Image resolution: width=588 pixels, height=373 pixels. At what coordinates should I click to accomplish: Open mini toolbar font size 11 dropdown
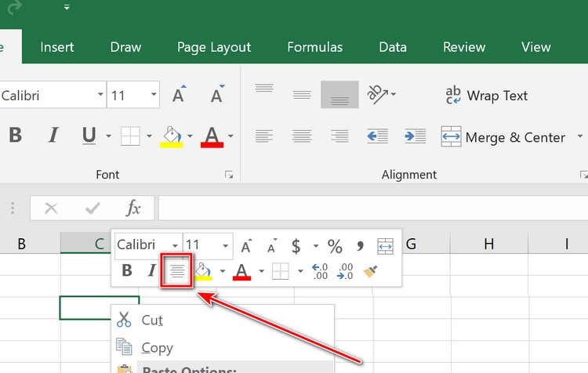point(225,246)
